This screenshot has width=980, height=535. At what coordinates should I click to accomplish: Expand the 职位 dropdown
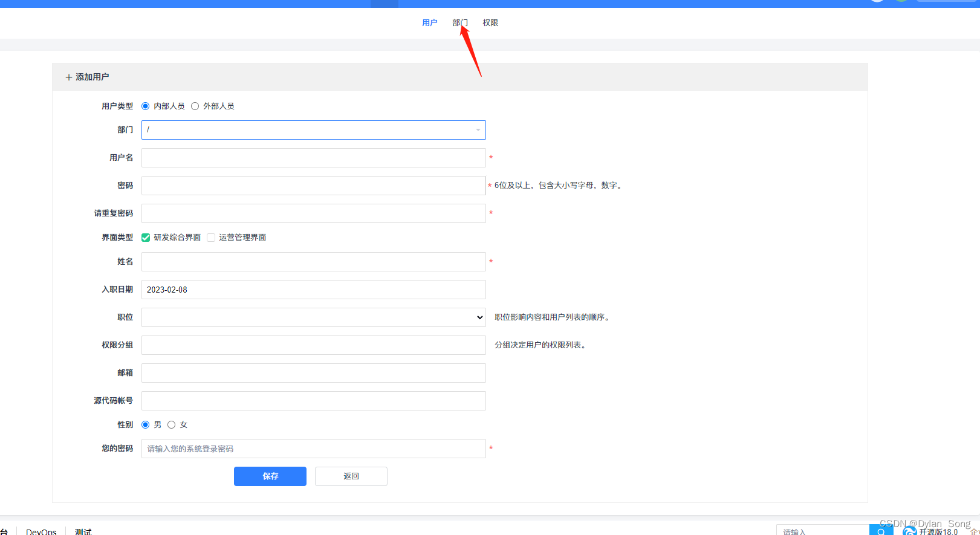tap(313, 317)
